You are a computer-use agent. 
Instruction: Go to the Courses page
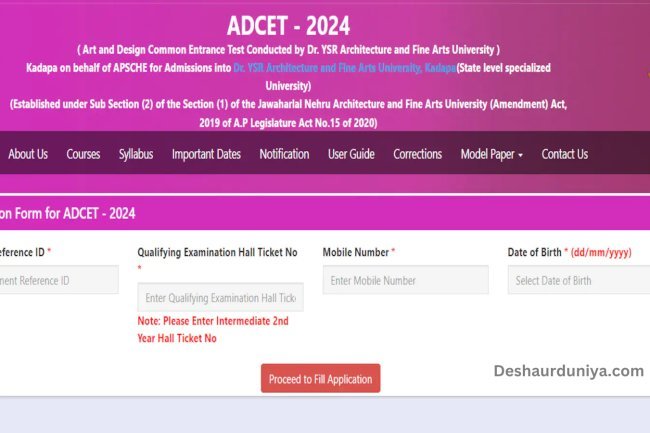(x=83, y=154)
